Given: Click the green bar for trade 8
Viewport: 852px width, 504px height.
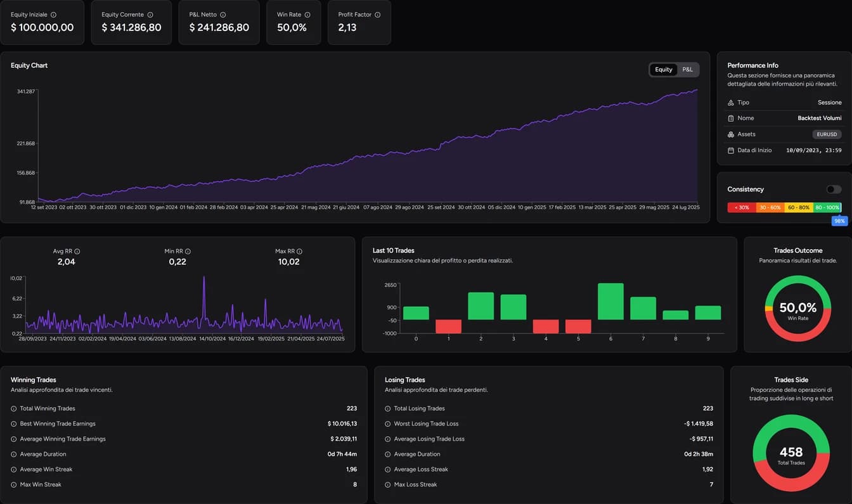Looking at the screenshot, I should [x=676, y=315].
